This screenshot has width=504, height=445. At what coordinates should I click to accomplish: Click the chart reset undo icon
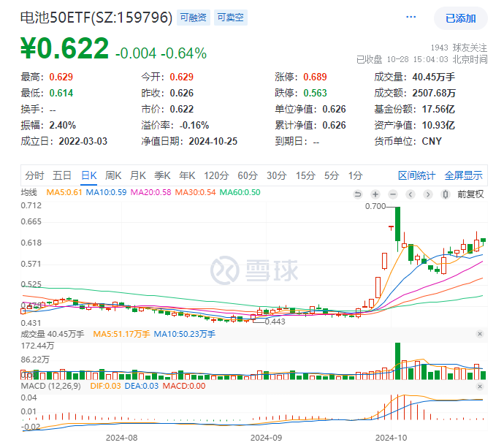click(x=358, y=194)
